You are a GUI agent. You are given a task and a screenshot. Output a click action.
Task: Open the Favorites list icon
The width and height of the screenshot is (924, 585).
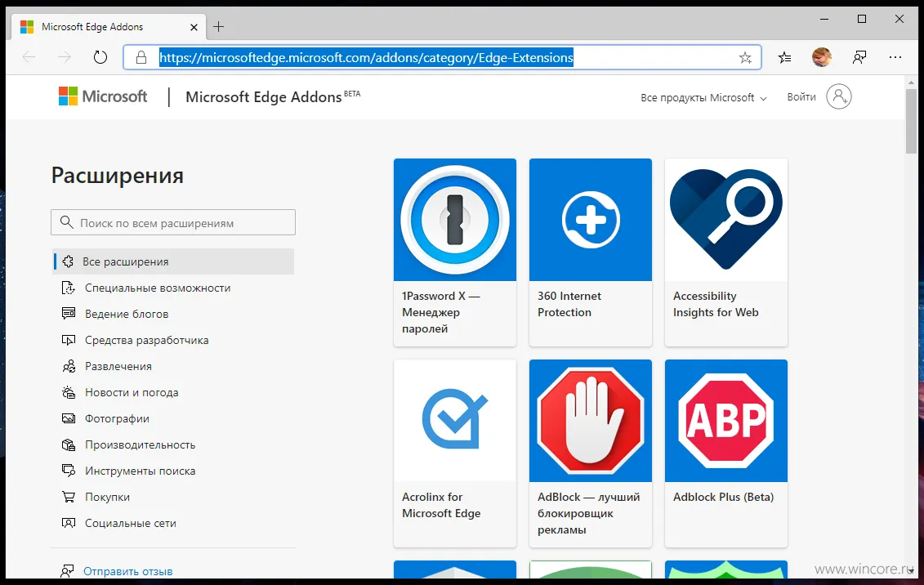tap(784, 57)
